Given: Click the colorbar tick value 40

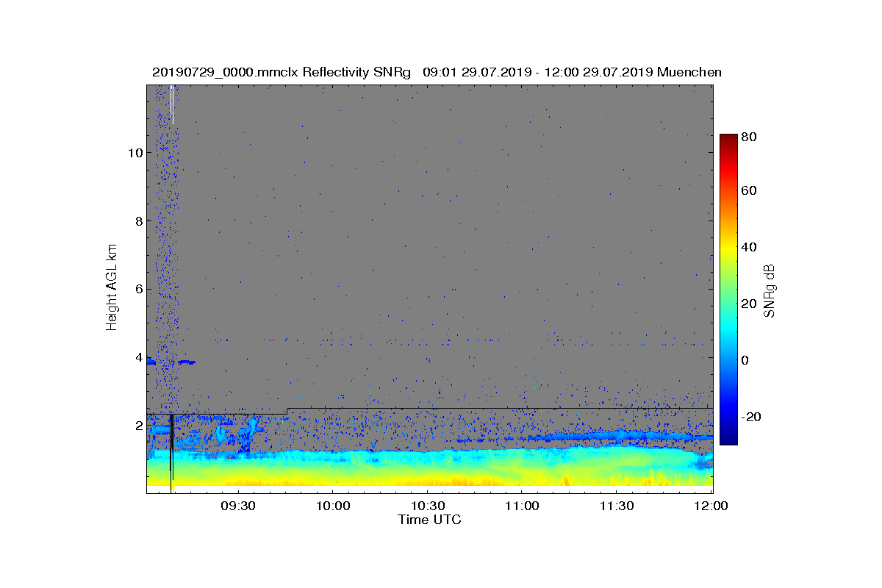Looking at the screenshot, I should [x=750, y=247].
